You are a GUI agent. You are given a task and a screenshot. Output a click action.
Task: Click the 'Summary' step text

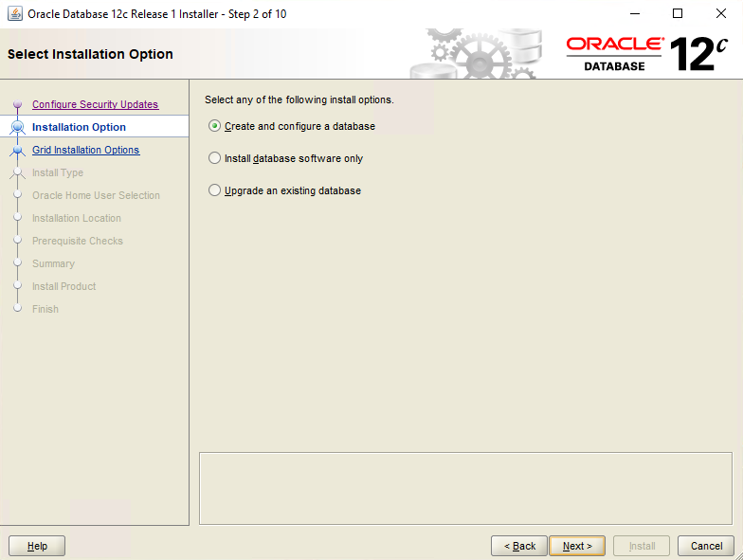click(x=53, y=263)
